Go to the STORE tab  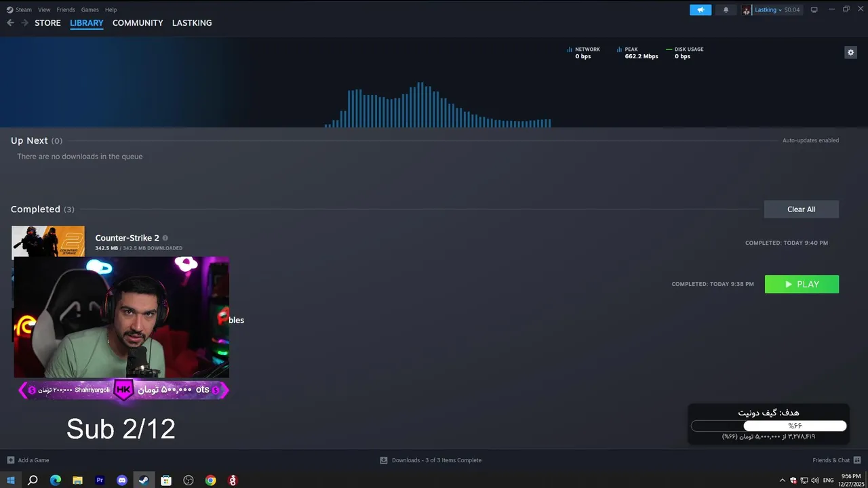click(47, 23)
